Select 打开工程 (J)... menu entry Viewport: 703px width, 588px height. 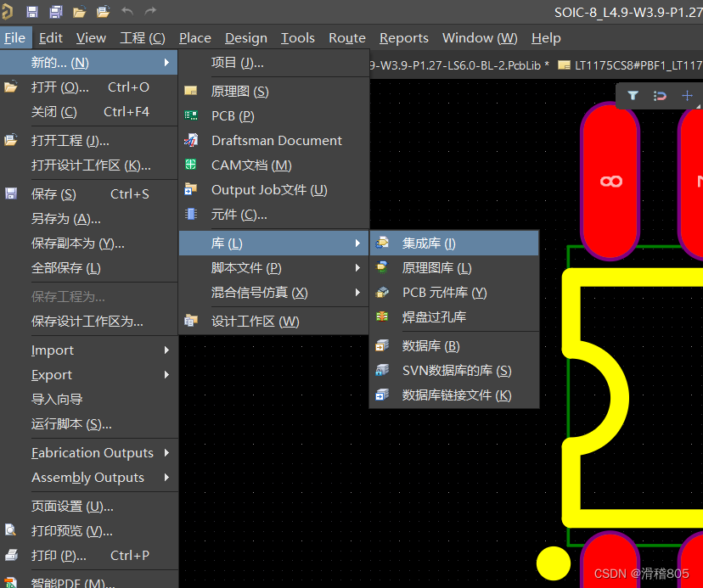tap(89, 141)
